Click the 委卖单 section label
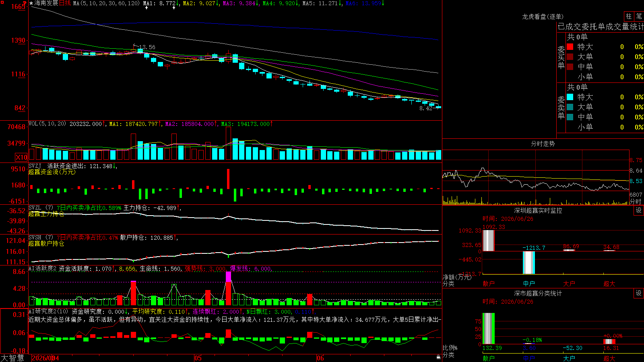Viewport: 644px width, 362px height. [561, 108]
